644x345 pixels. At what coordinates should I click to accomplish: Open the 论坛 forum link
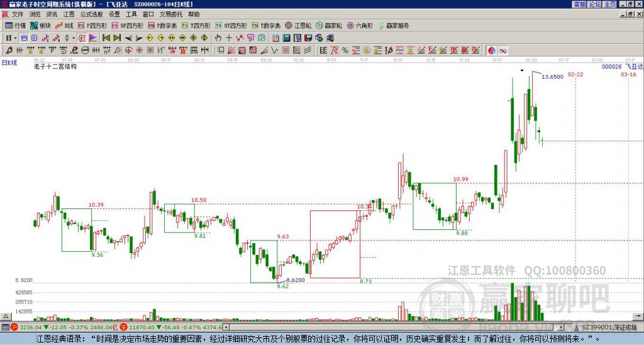click(595, 4)
